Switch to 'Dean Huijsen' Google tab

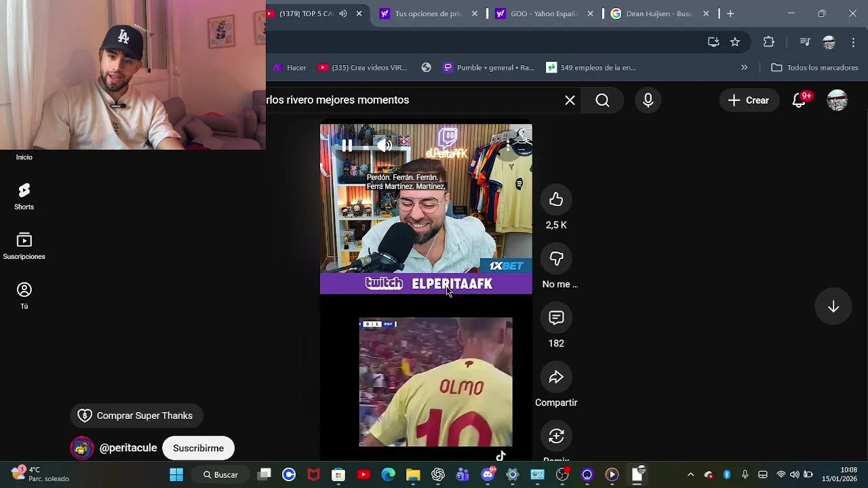click(x=659, y=14)
